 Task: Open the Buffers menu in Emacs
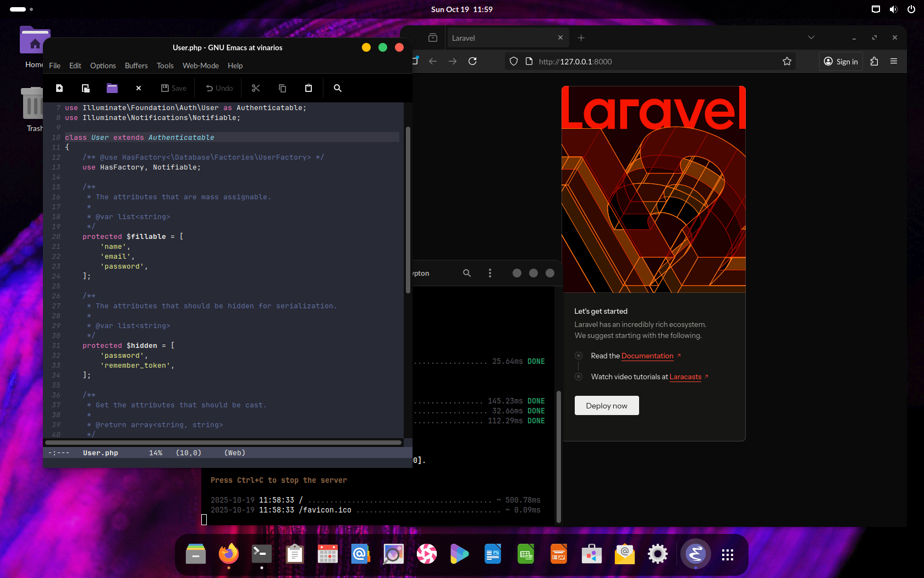coord(136,66)
